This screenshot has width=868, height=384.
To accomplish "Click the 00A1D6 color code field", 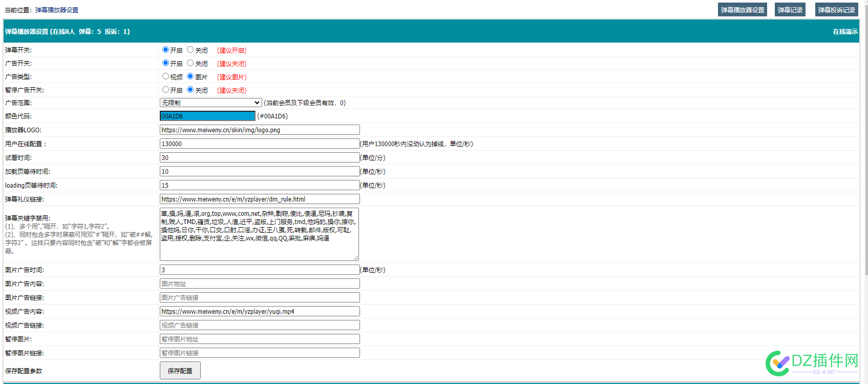I will click(x=207, y=116).
